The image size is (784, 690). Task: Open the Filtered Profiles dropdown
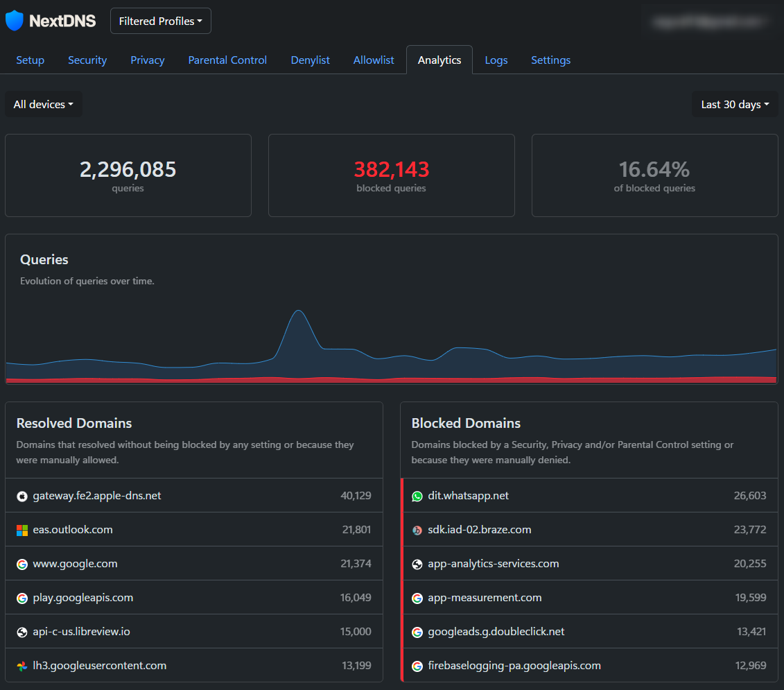click(160, 21)
